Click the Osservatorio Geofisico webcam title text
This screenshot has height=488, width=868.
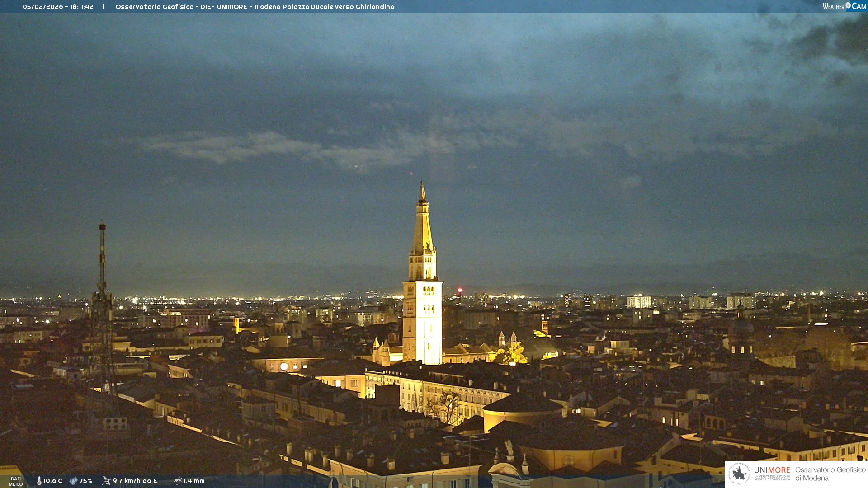(x=255, y=7)
